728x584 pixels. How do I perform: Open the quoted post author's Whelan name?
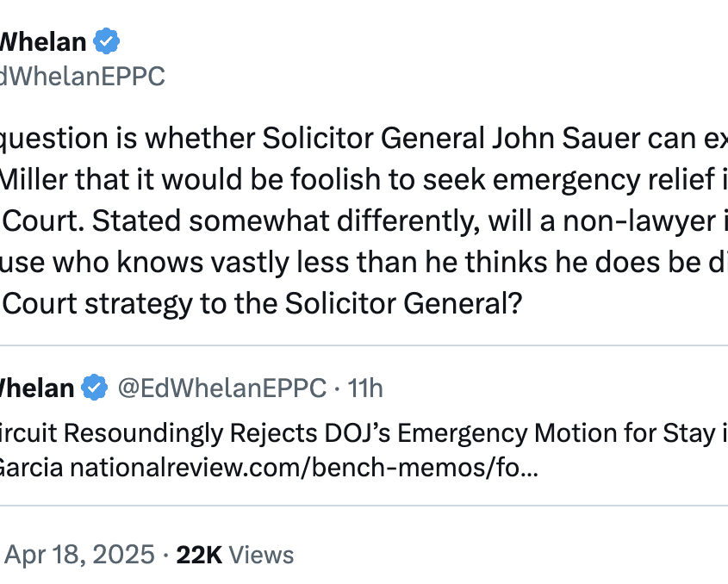point(37,388)
